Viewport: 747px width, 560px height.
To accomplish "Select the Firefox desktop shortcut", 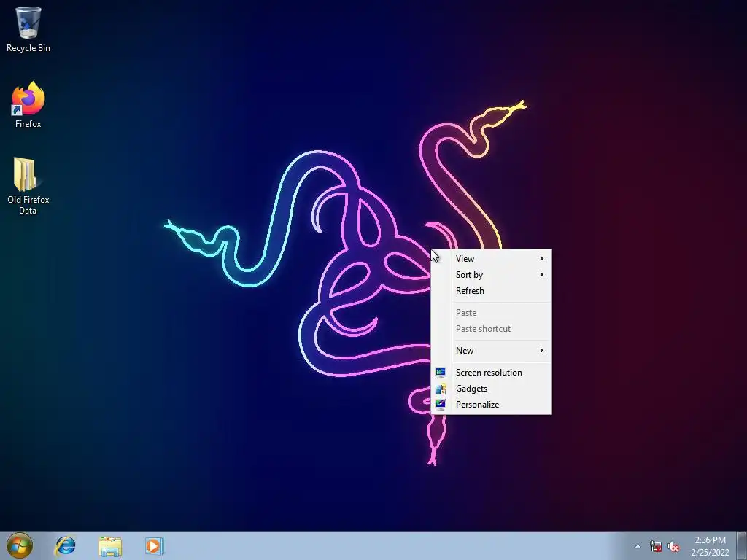I will tap(28, 105).
